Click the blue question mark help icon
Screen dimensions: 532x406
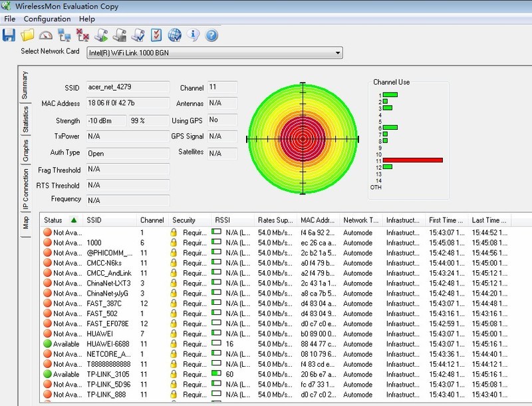(211, 35)
